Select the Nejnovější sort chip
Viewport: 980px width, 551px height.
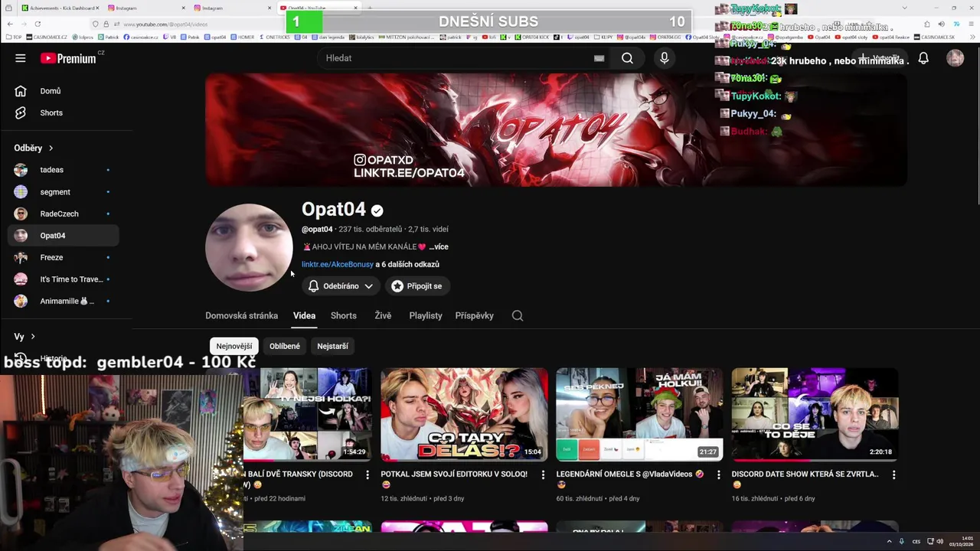tap(234, 346)
